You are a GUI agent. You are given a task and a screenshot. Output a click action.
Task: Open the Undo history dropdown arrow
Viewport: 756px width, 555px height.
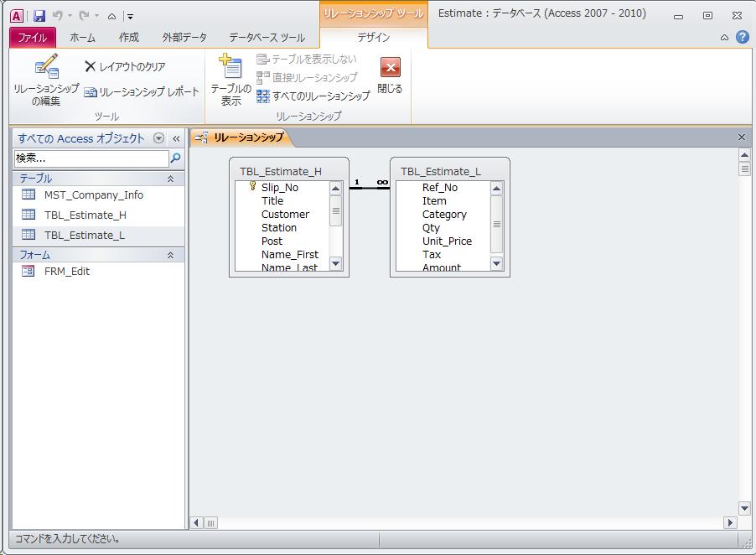pyautogui.click(x=70, y=16)
